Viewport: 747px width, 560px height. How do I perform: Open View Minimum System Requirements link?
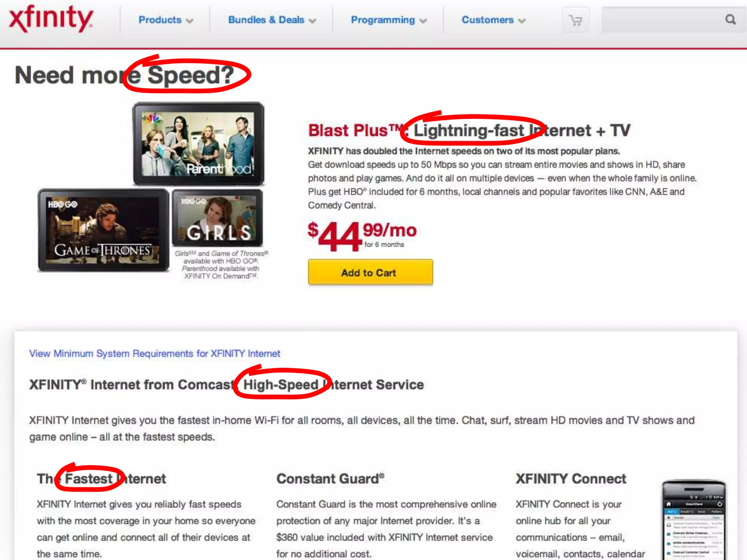pos(155,353)
